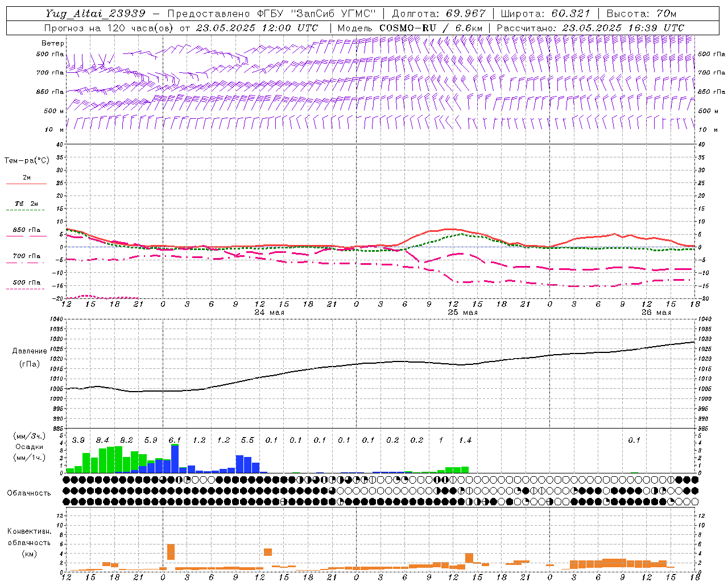Click the 'Осадки' precipitation label

[30, 447]
